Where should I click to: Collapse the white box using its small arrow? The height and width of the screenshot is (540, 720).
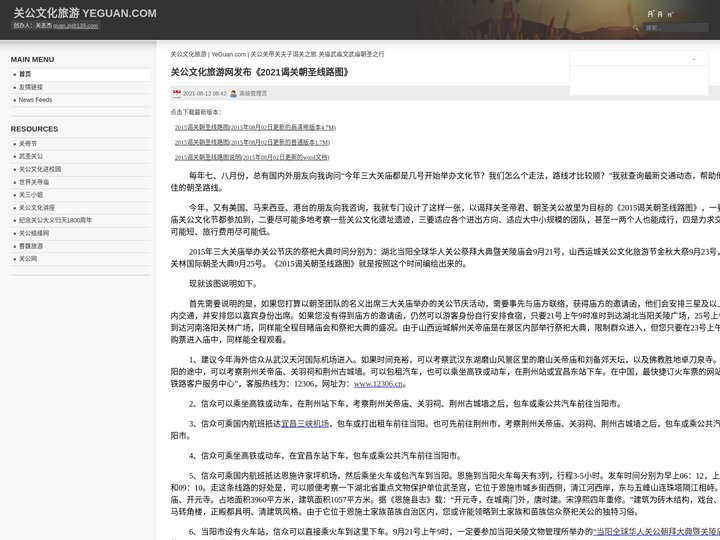click(x=693, y=59)
